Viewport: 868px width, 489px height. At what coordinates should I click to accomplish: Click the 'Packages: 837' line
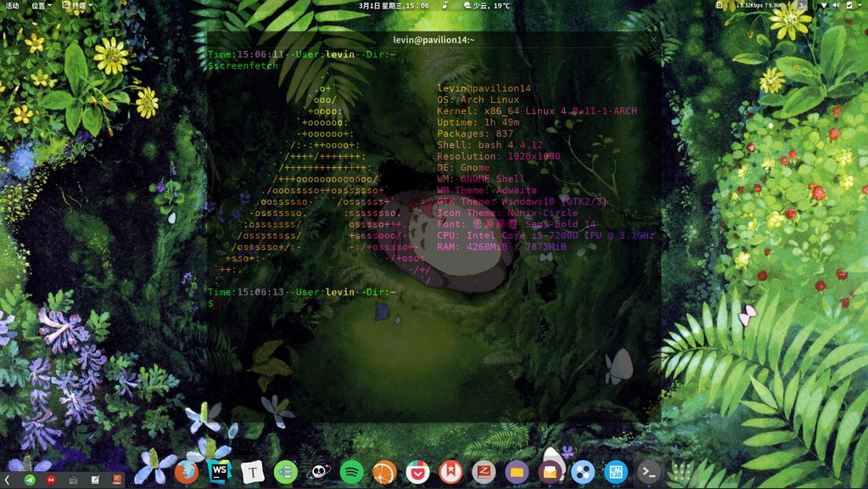[475, 133]
